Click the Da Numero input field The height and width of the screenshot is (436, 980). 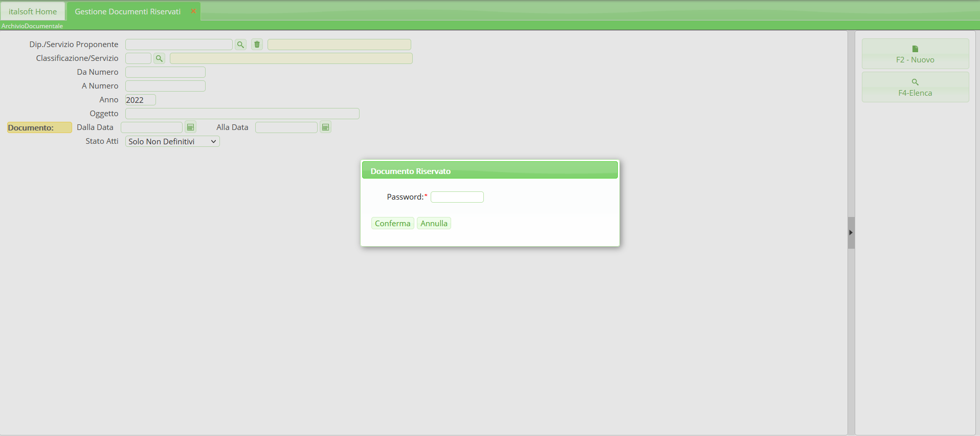tap(165, 72)
